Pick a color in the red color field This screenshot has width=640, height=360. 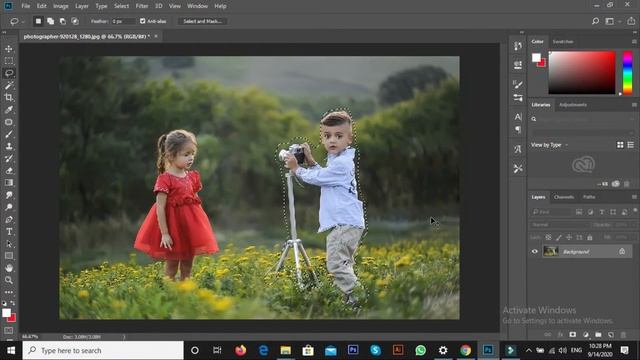pos(582,73)
